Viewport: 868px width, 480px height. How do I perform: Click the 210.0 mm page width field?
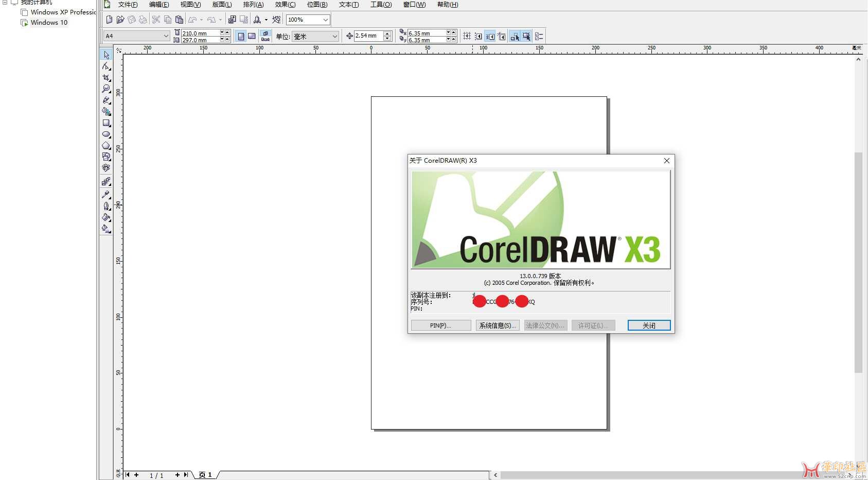coord(201,33)
